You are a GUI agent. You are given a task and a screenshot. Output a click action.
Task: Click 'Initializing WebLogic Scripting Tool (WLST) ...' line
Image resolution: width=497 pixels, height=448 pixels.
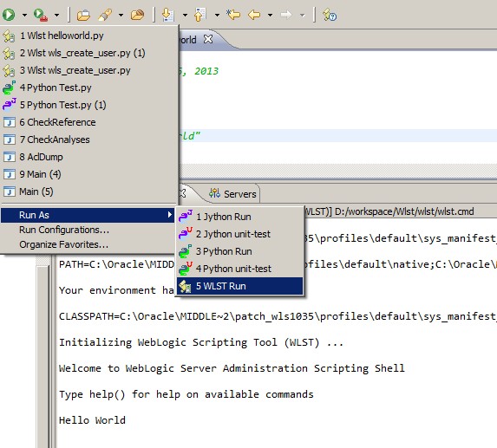point(201,342)
